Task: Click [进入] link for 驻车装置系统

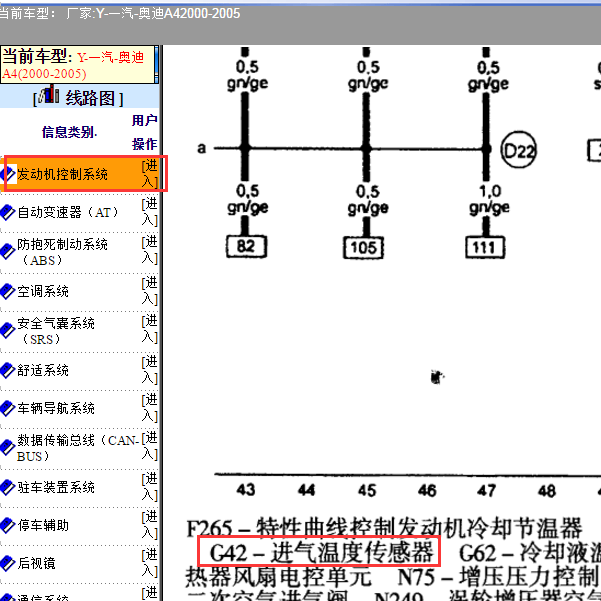Action: tap(149, 487)
